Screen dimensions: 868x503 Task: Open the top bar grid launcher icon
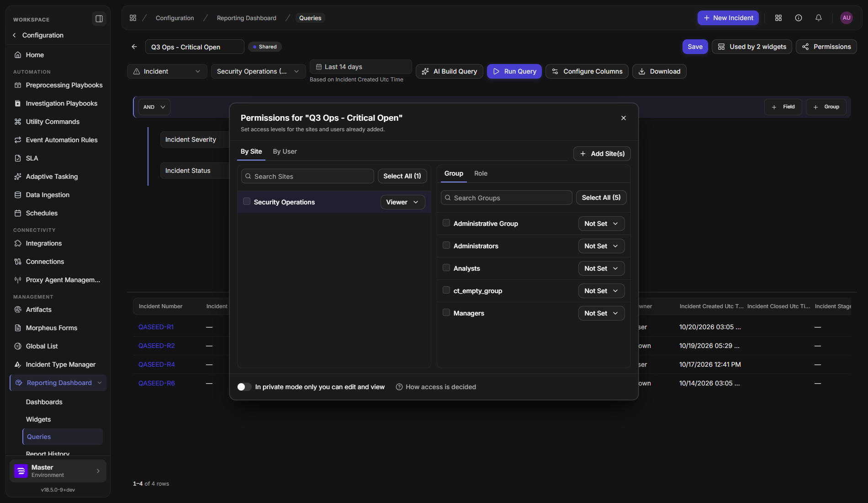coord(778,18)
